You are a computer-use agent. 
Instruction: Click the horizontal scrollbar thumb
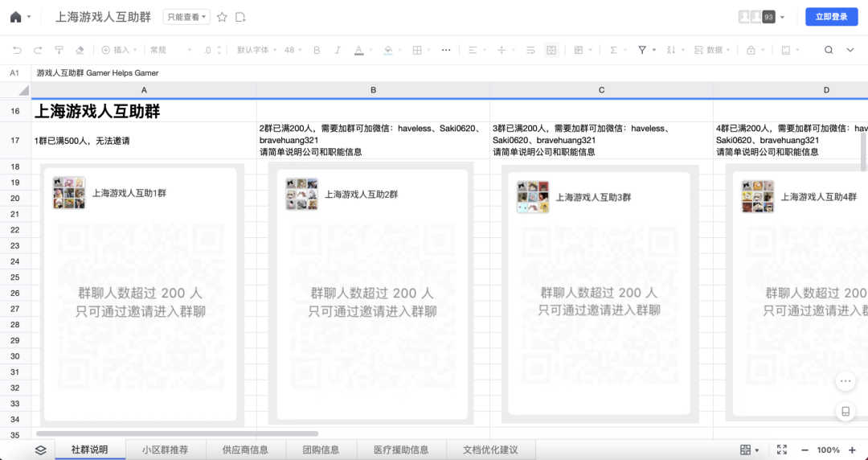(x=177, y=434)
